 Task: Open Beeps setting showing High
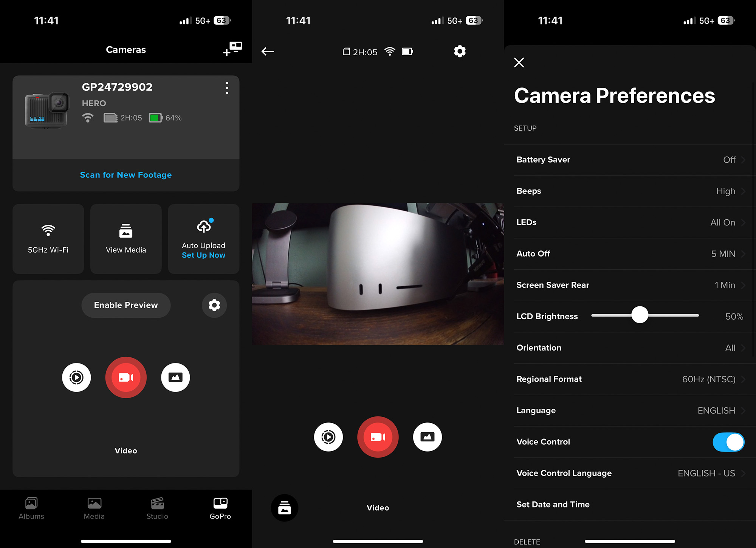tap(630, 191)
